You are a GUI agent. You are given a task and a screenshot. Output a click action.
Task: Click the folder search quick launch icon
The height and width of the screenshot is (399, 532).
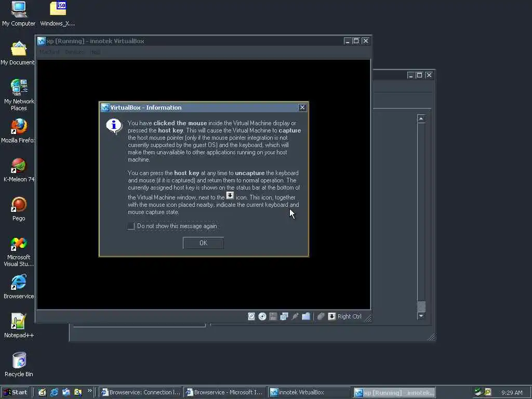click(78, 392)
